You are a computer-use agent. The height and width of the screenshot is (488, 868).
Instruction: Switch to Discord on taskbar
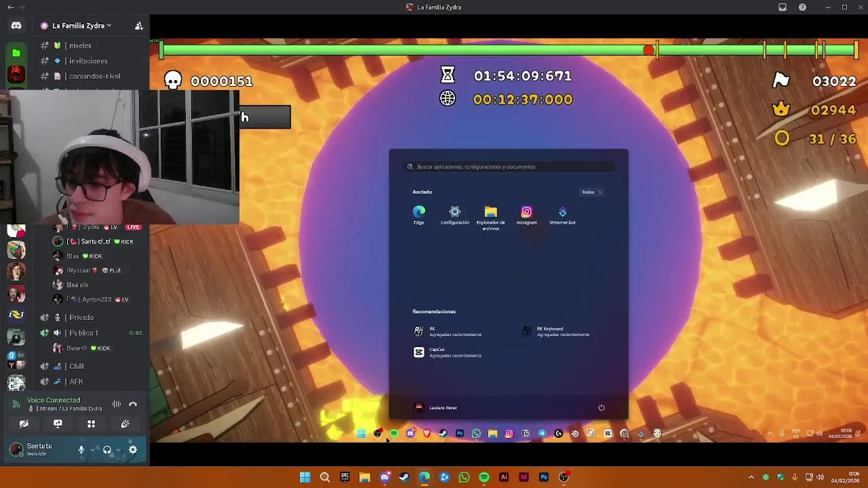(x=384, y=477)
